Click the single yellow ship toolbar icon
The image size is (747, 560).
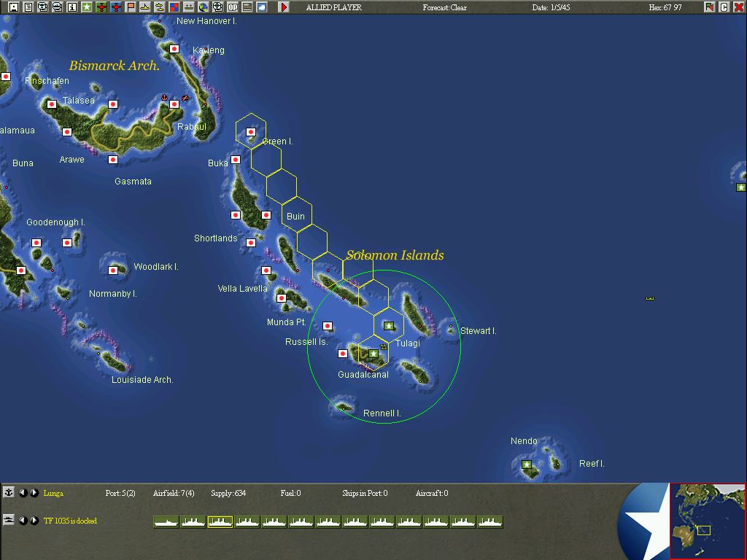coord(145,7)
